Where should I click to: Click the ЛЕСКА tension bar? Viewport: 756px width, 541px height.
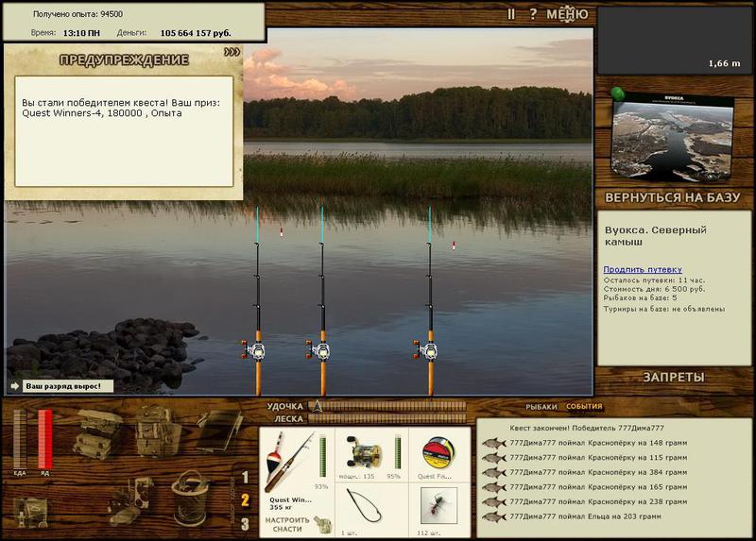click(x=387, y=418)
